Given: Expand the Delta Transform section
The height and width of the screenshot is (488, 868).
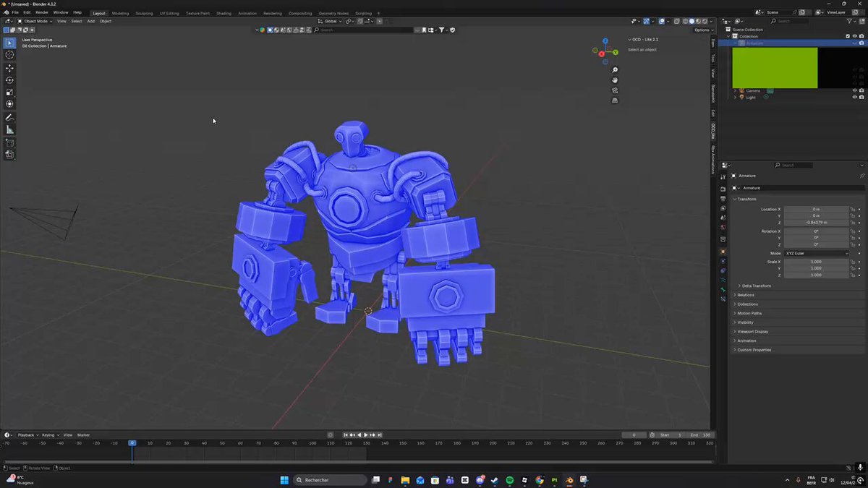Looking at the screenshot, I should click(x=757, y=286).
